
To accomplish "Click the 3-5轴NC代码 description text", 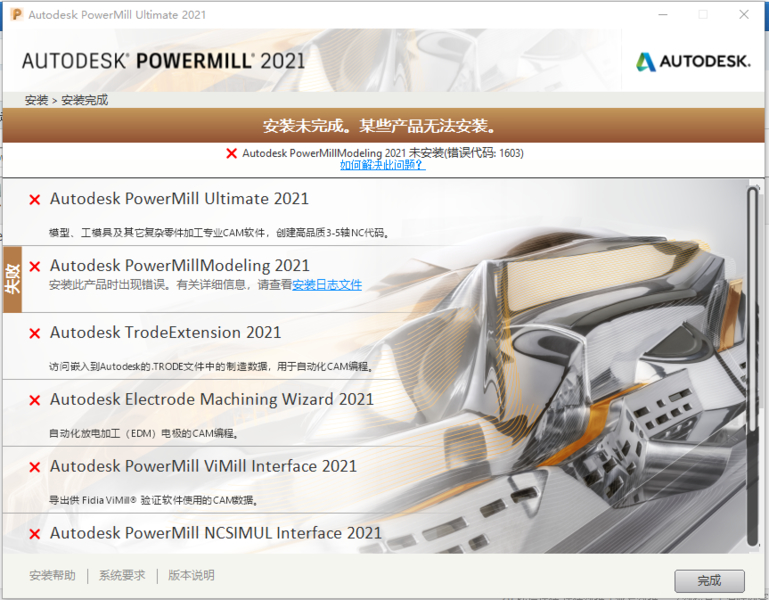I will (219, 233).
